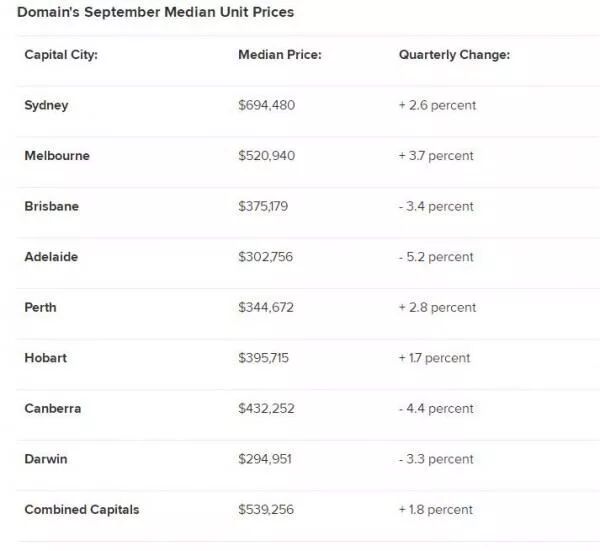Click Melbourne's + 3.7 percent change
Screen dimensions: 600x551
436,156
